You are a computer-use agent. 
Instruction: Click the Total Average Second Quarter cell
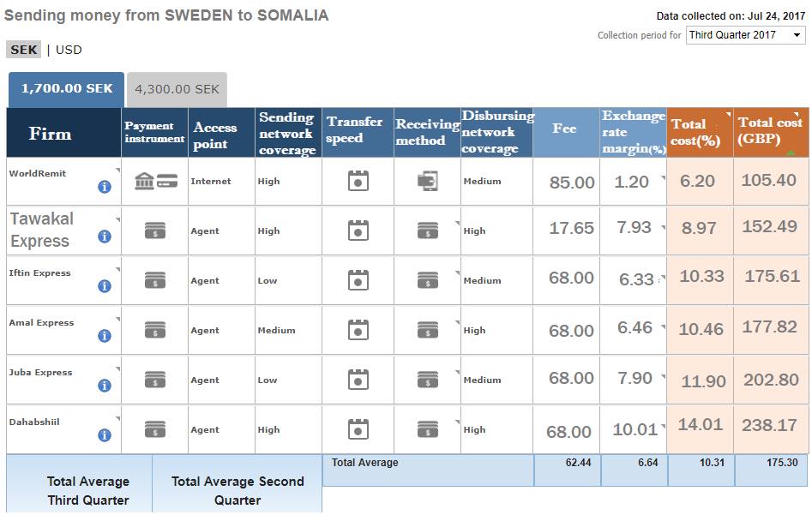(238, 490)
